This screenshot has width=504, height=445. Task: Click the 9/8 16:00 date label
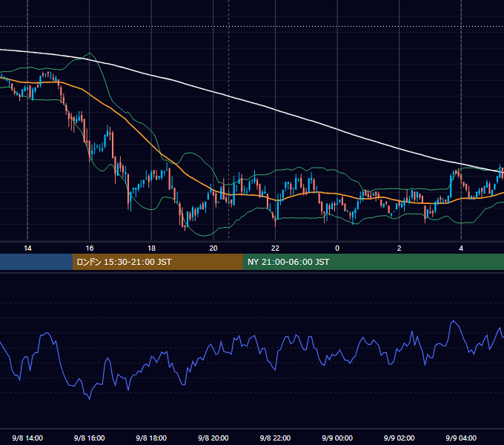[90, 438]
